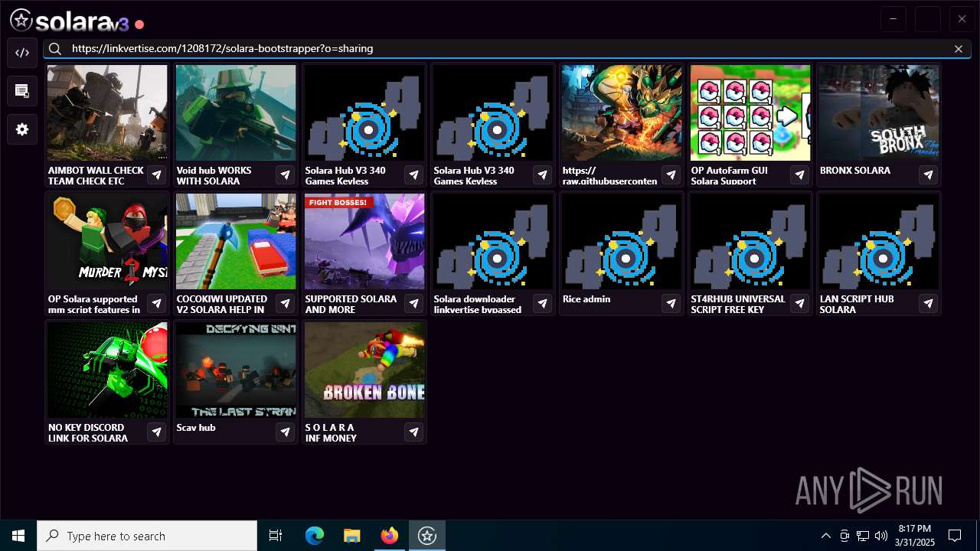Open LAN SCRIPT HUB placeholder thumbnail
Viewport: 980px width, 551px height.
[879, 241]
